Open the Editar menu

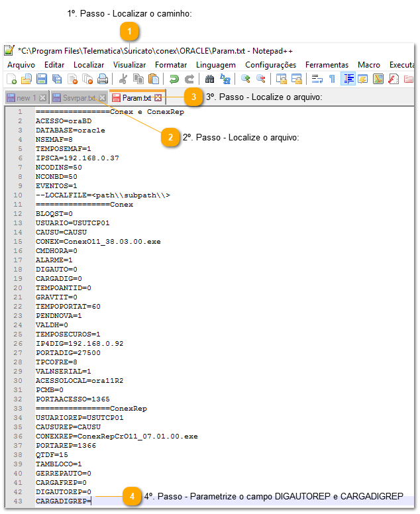[x=54, y=65]
